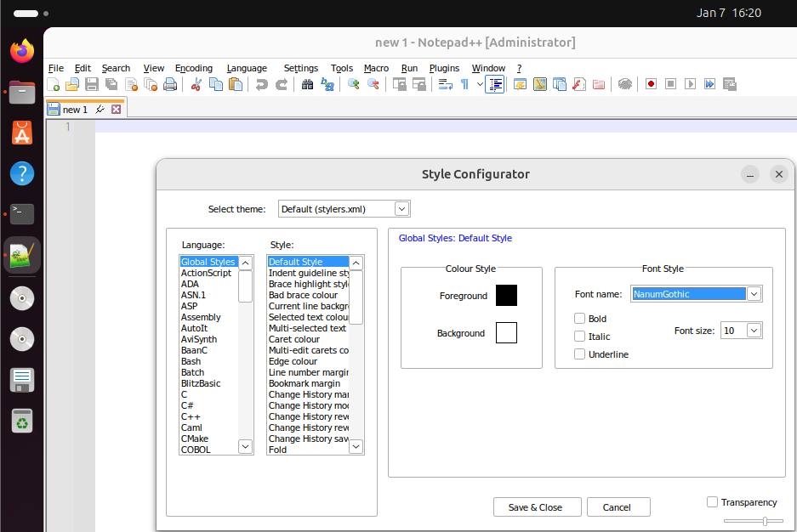Click Language list scroll-down arrow
The height and width of the screenshot is (532, 797).
pos(246,447)
